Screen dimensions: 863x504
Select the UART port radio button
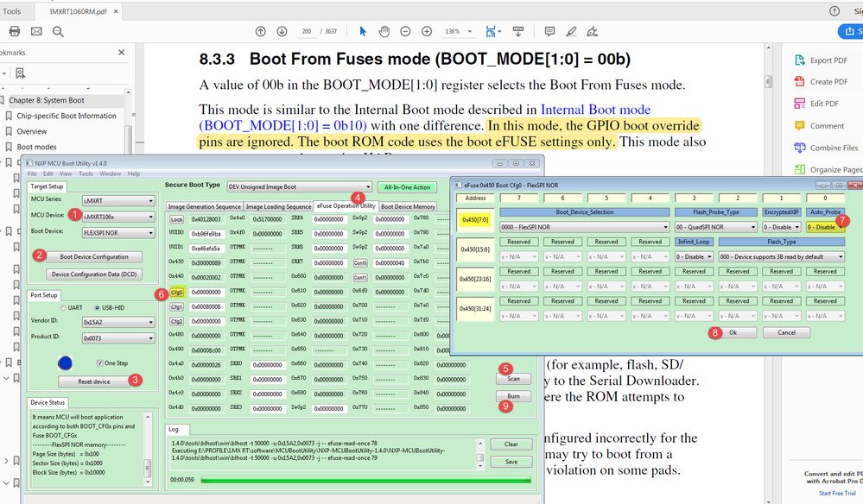pos(63,308)
